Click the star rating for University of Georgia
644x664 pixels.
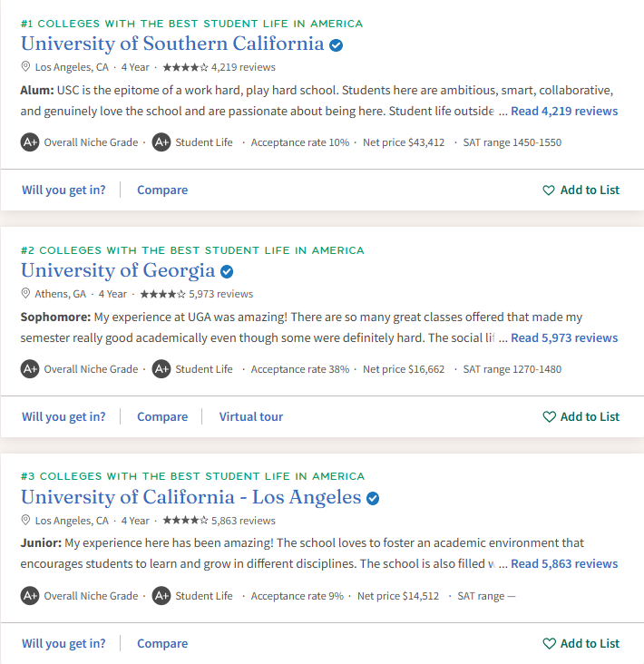tap(162, 294)
